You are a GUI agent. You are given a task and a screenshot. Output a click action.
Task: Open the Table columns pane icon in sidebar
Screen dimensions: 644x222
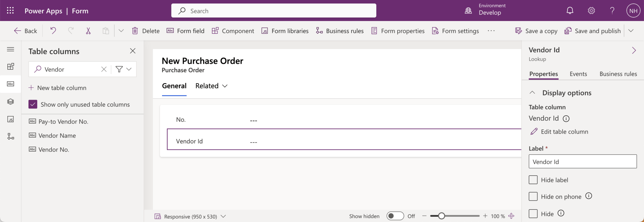tap(11, 84)
